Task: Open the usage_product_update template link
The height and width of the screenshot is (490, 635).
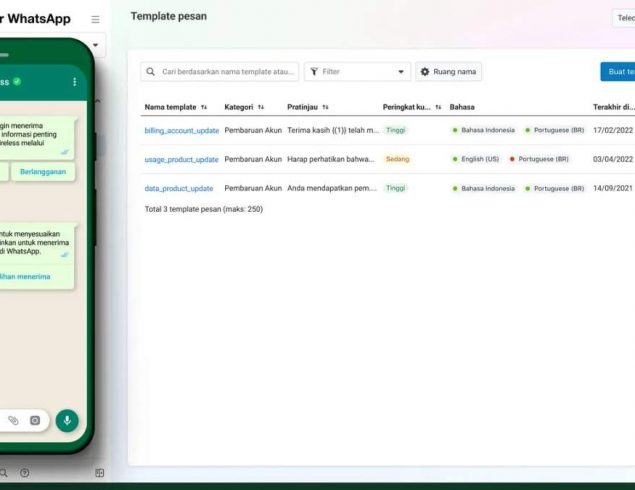Action: tap(181, 159)
